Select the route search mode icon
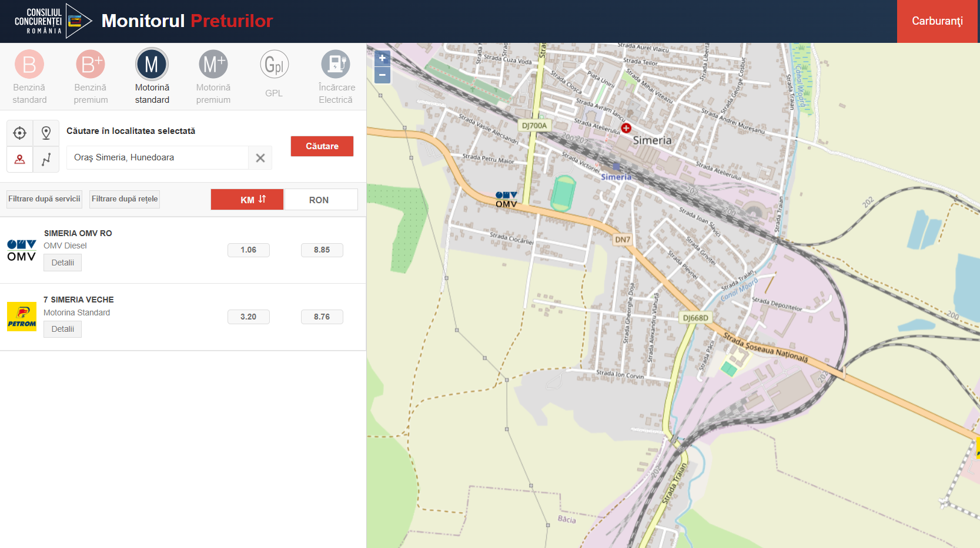The height and width of the screenshot is (548, 980). tap(46, 159)
